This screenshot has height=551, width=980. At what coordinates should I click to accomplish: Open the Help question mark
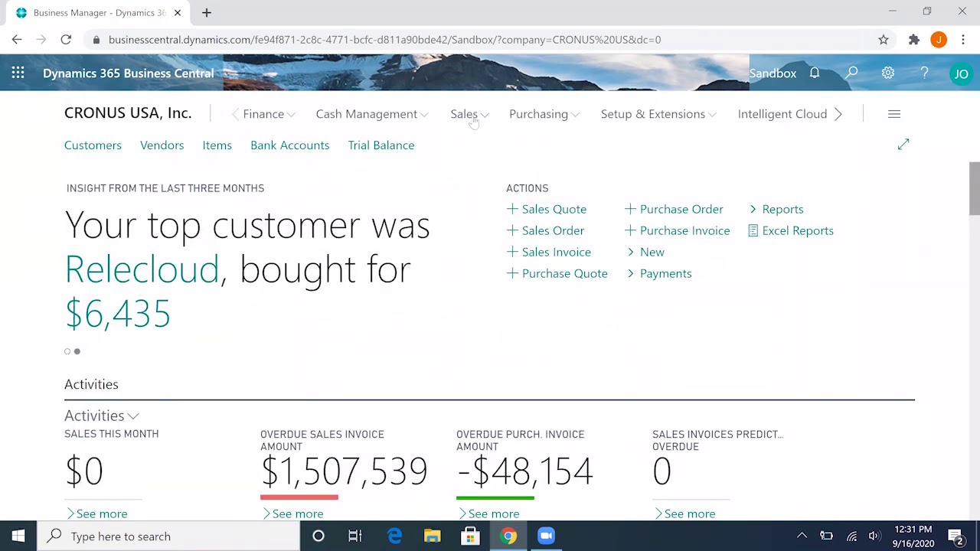(x=924, y=73)
